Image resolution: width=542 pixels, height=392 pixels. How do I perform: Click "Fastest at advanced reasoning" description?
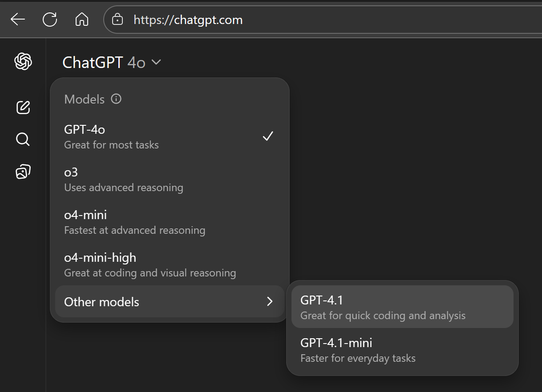click(x=135, y=230)
